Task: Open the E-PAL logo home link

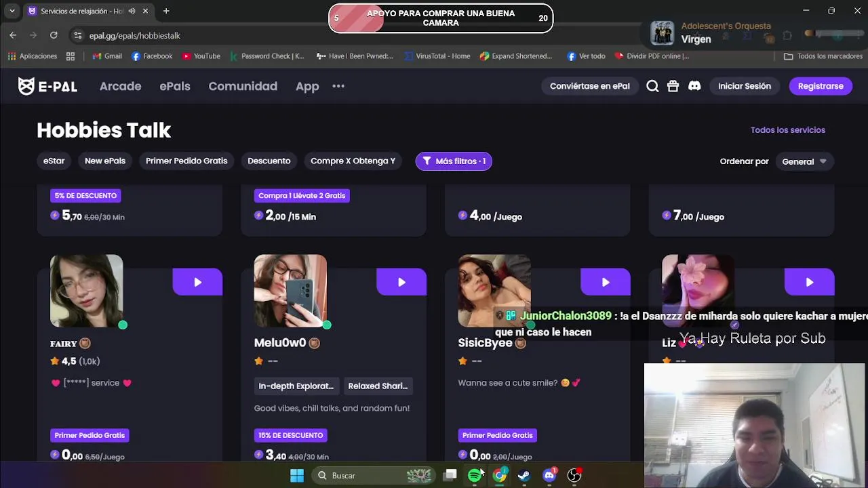Action: (47, 86)
